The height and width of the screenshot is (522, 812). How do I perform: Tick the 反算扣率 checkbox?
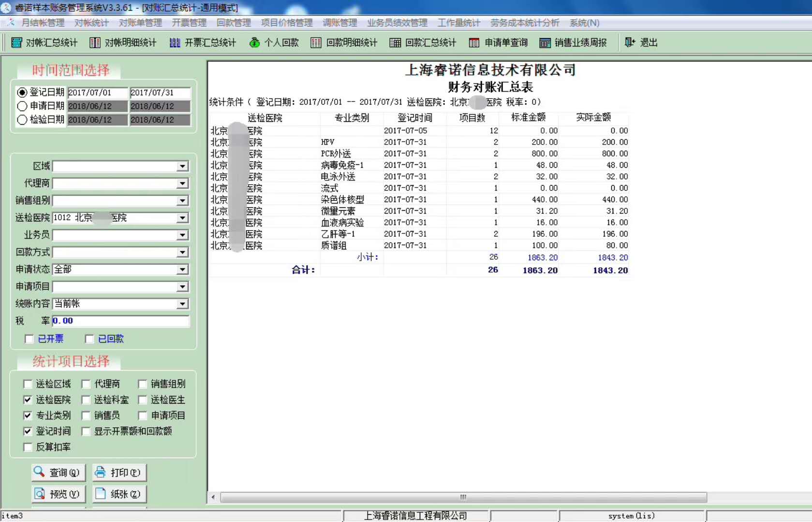[x=28, y=447]
